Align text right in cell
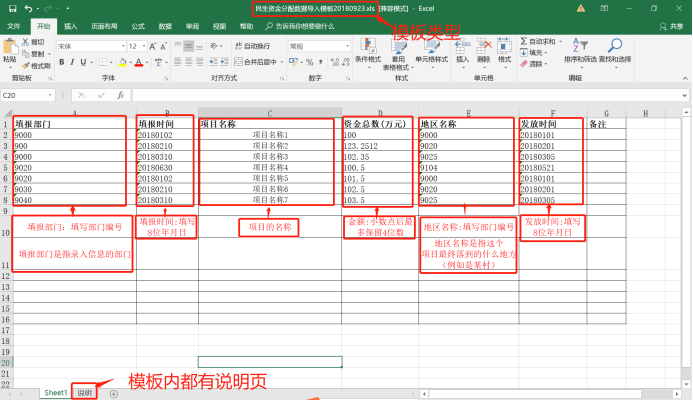 [200, 62]
